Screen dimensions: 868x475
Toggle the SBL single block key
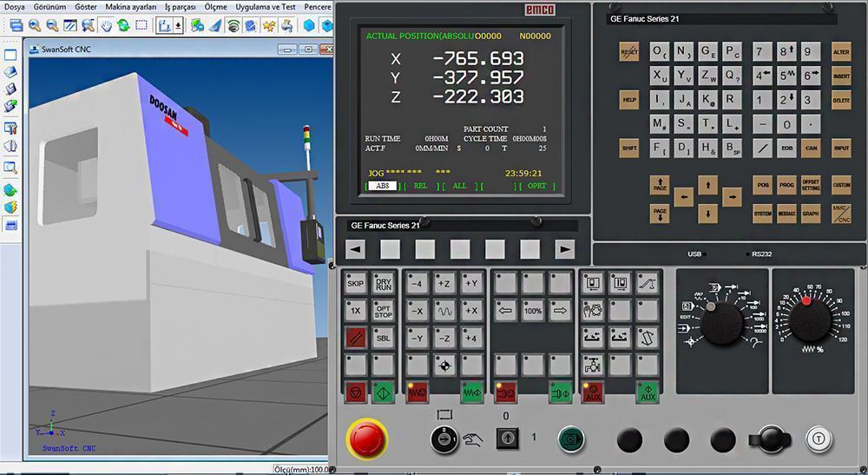pyautogui.click(x=383, y=338)
